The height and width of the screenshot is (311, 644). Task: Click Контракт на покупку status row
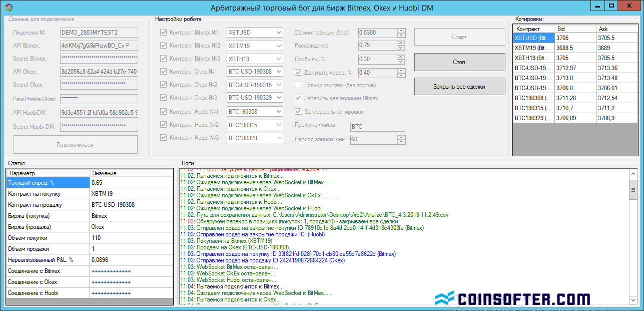point(90,194)
